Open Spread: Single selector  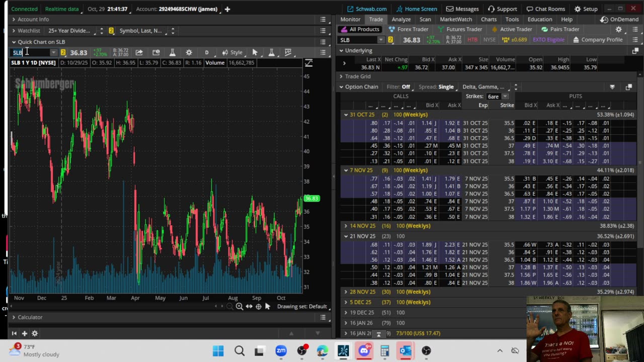pyautogui.click(x=436, y=87)
